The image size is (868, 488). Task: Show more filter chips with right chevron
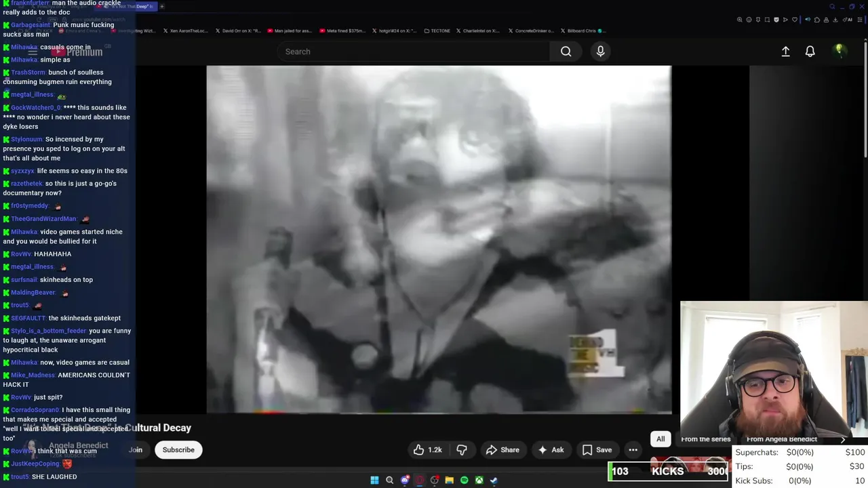pos(843,439)
